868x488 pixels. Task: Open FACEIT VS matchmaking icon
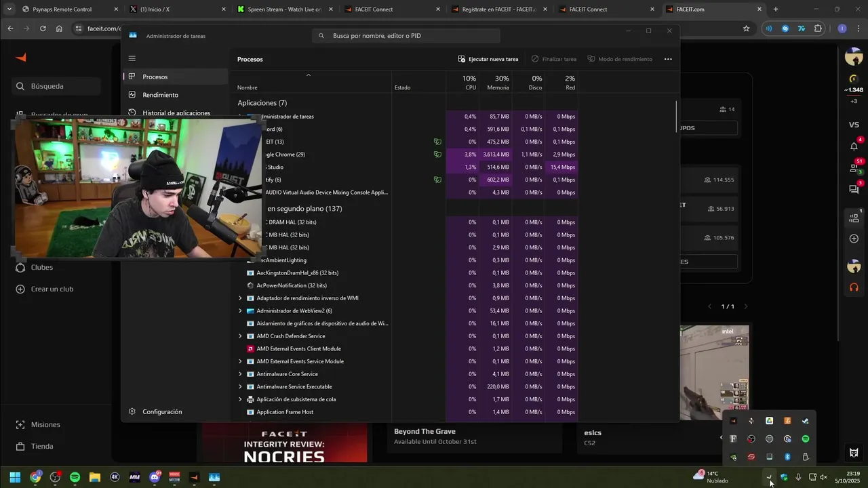tap(854, 125)
